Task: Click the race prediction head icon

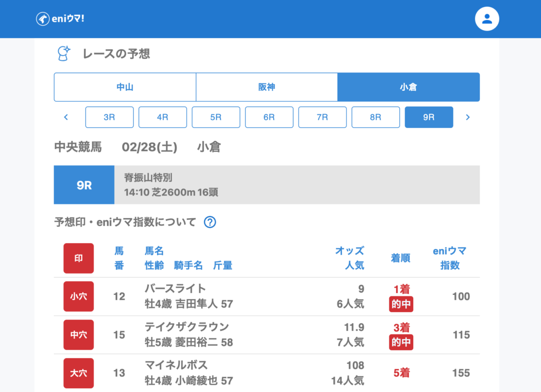Action: 63,53
